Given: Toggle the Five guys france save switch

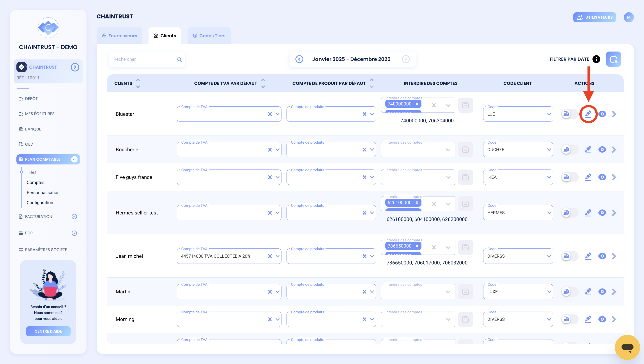Looking at the screenshot, I should click(570, 177).
